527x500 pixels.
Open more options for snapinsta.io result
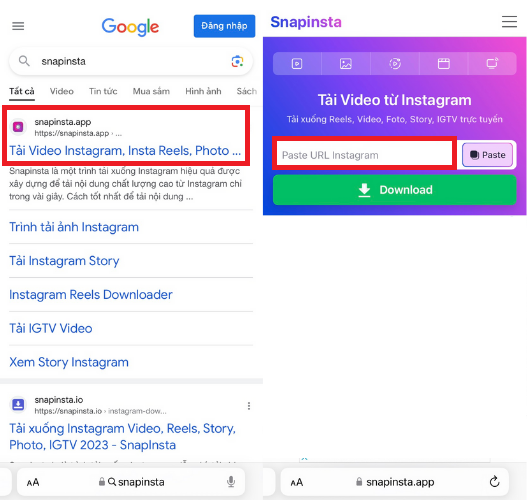(249, 406)
